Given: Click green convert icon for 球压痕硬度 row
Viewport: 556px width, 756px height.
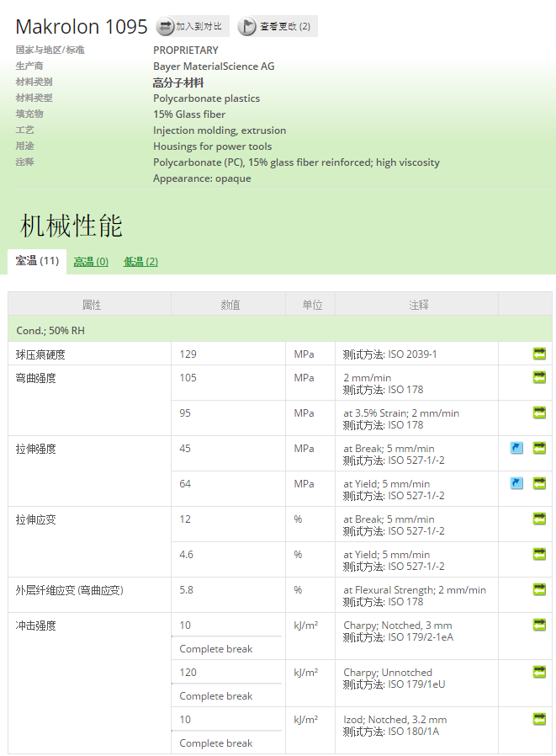Looking at the screenshot, I should tap(539, 354).
